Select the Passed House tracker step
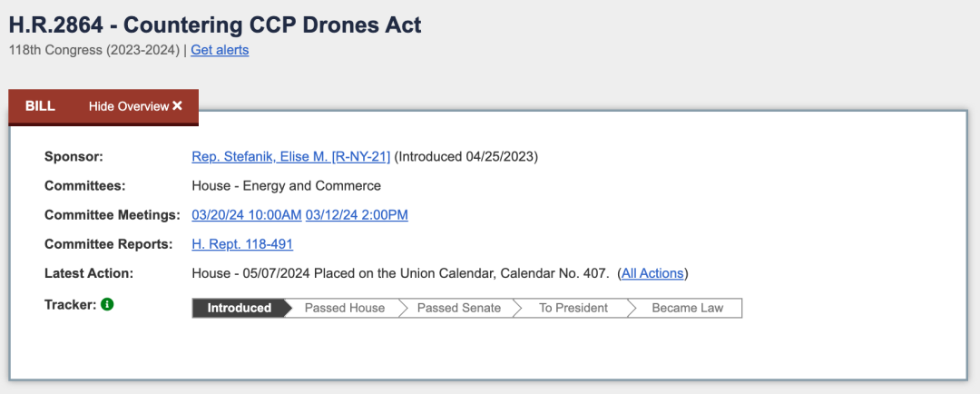Image resolution: width=980 pixels, height=394 pixels. pyautogui.click(x=345, y=308)
